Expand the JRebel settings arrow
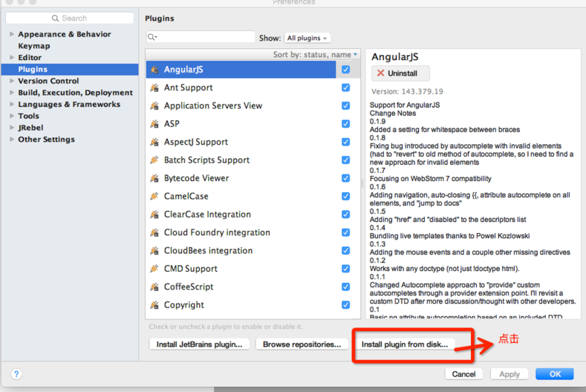 (12, 127)
